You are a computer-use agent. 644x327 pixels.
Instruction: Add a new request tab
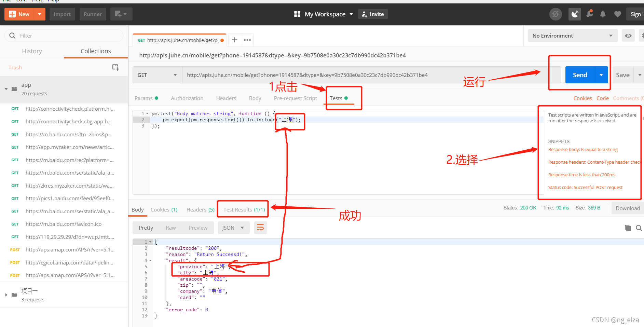point(234,40)
